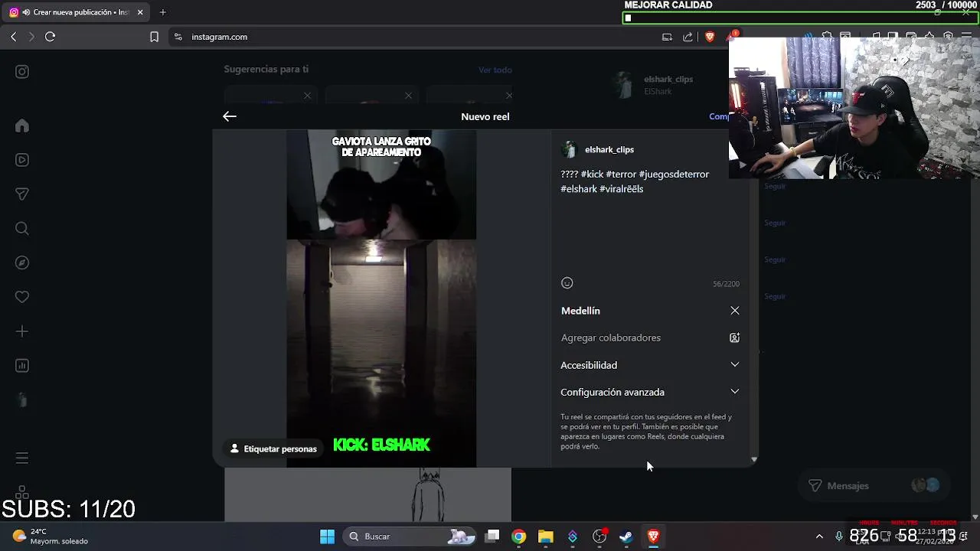Click the elshark_clips username in the composer
Screen dimensions: 980x551
609,149
